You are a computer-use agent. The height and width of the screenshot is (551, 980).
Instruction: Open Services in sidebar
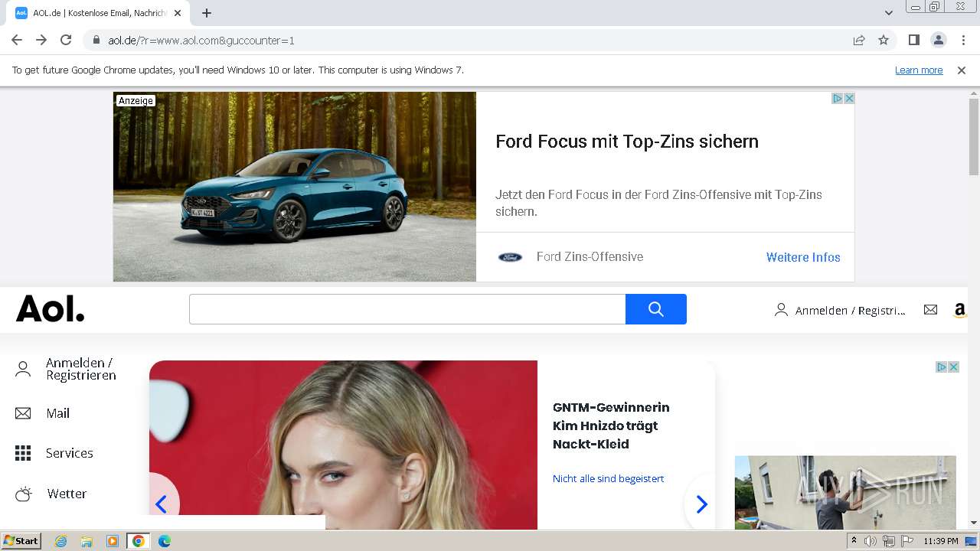click(x=54, y=453)
